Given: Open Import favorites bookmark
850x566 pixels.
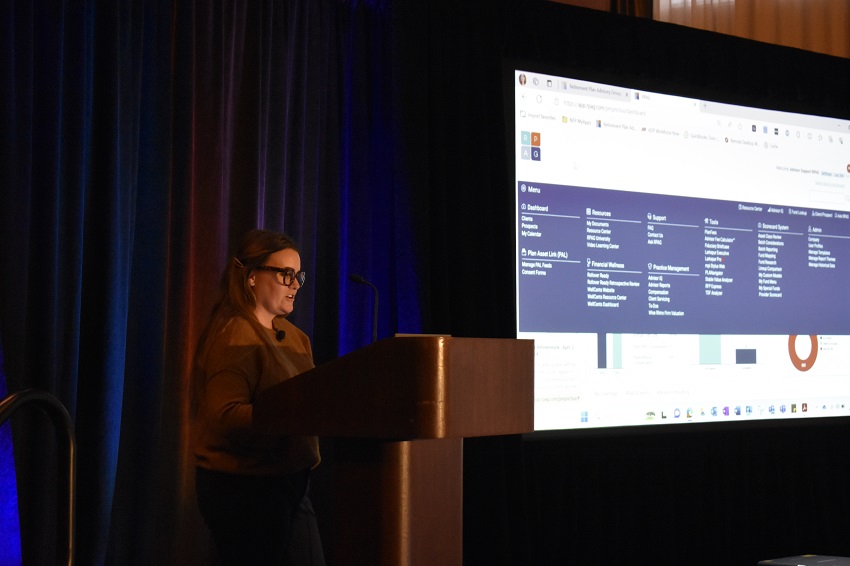Looking at the screenshot, I should [x=538, y=116].
